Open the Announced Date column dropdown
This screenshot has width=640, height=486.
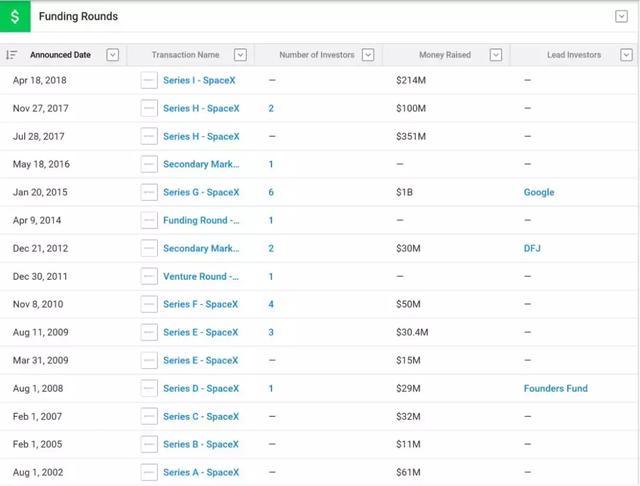point(112,55)
